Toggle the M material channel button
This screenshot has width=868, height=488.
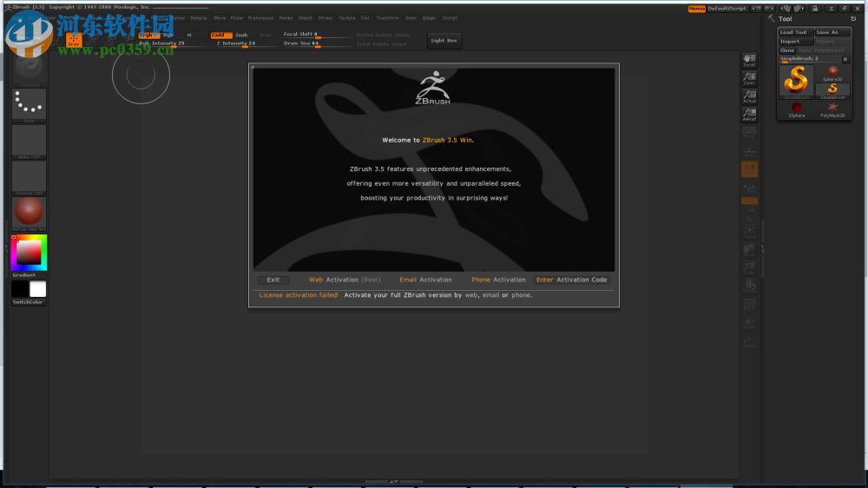click(x=188, y=35)
